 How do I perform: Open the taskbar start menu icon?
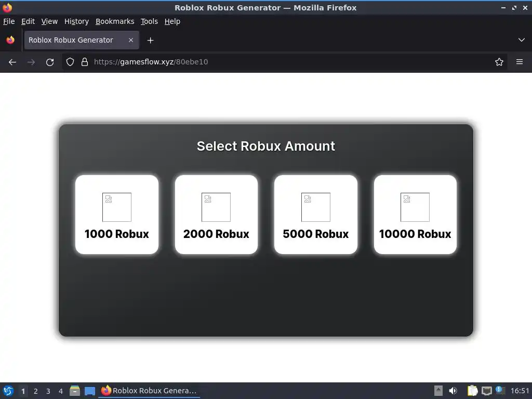click(8, 391)
